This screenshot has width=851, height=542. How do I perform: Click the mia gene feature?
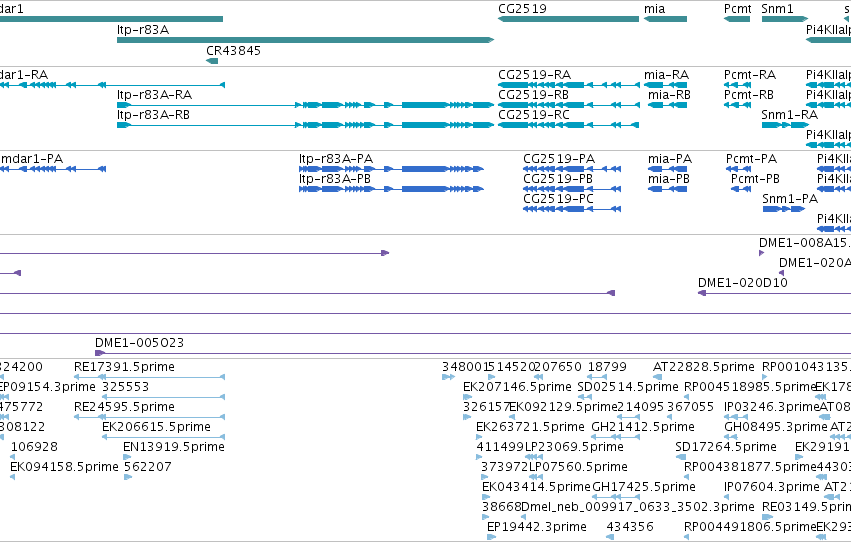[665, 19]
